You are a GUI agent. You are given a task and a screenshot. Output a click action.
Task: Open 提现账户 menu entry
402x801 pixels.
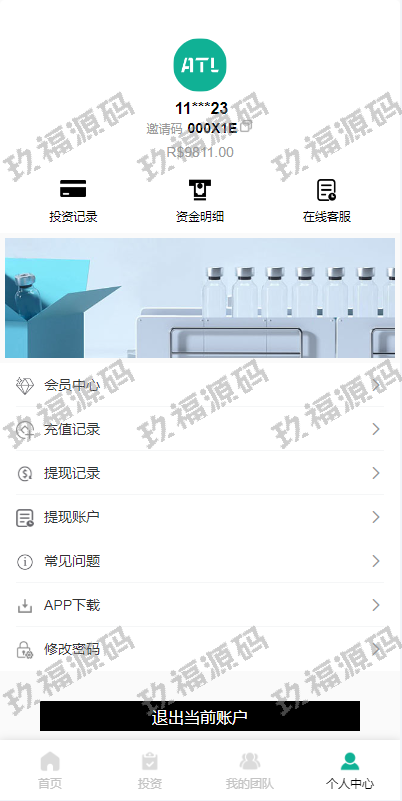coord(200,517)
